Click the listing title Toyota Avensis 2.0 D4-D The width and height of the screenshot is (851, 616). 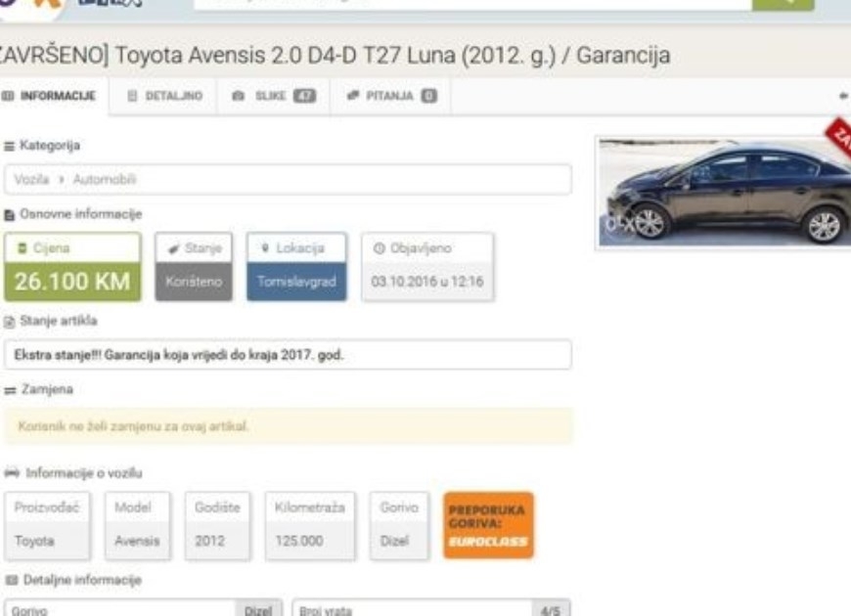click(335, 56)
